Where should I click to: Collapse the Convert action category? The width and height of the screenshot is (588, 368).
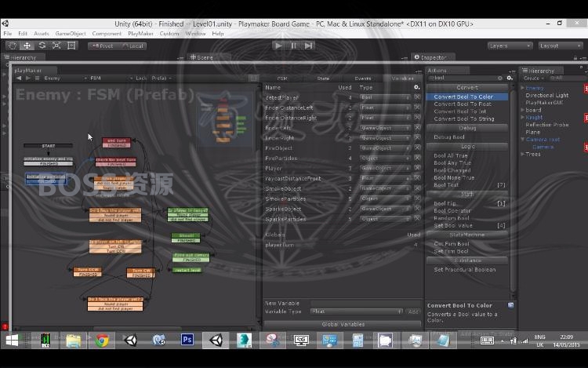(467, 87)
